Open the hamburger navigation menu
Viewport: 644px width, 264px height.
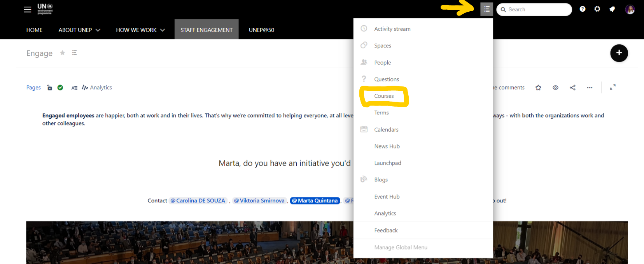27,9
